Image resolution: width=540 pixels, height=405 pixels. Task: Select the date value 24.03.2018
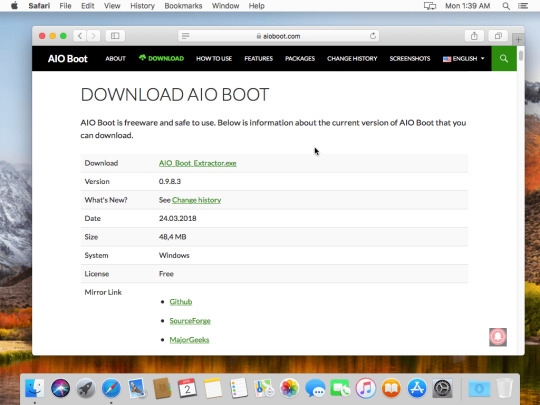click(x=177, y=218)
